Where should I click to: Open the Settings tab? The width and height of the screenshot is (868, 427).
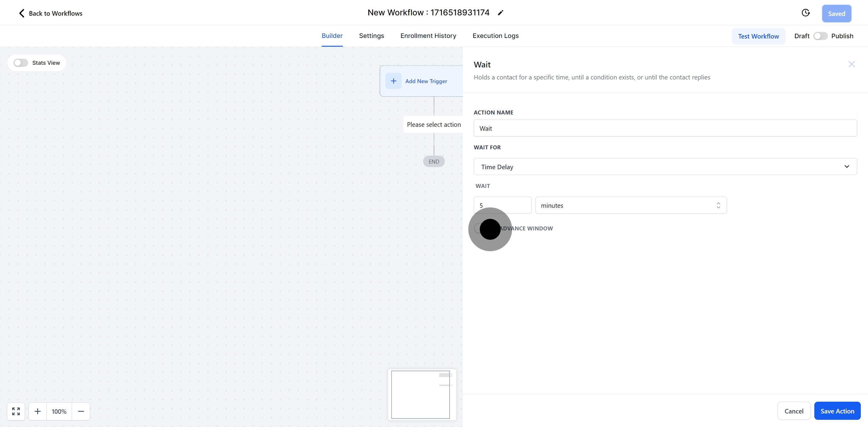371,36
